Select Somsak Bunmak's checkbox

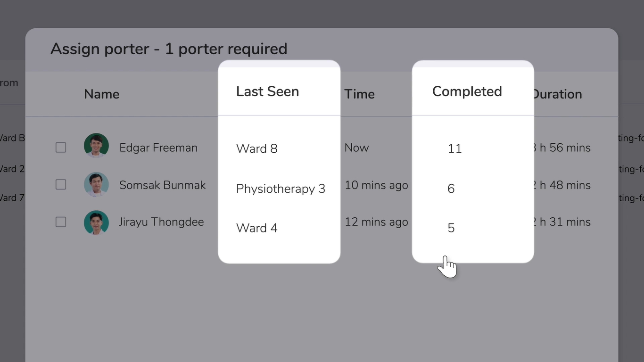[61, 184]
